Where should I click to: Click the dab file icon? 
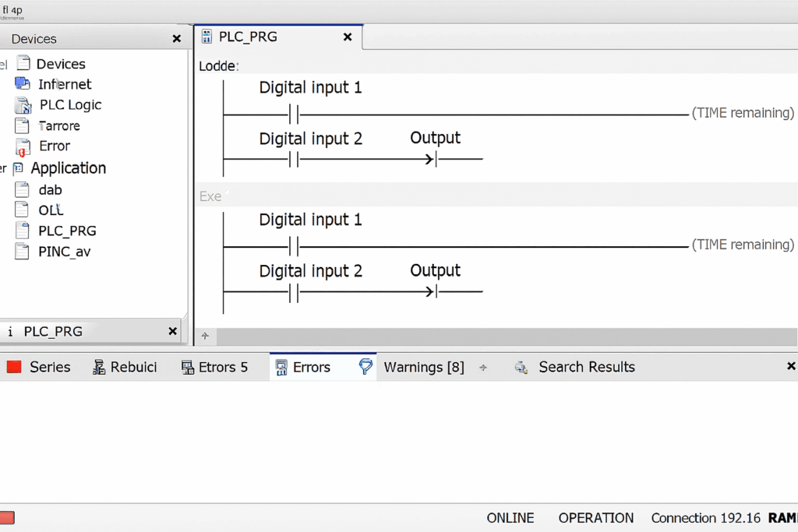[x=22, y=189]
